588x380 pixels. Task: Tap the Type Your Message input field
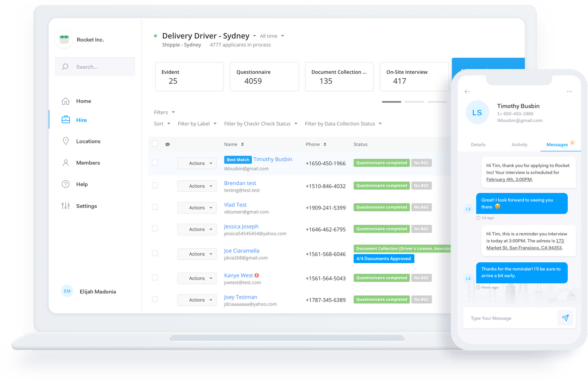510,318
